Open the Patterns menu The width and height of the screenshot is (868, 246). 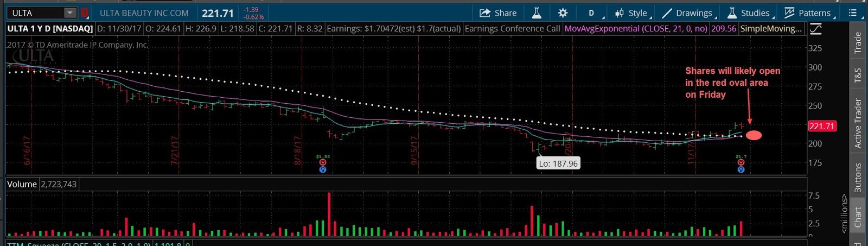pyautogui.click(x=809, y=13)
